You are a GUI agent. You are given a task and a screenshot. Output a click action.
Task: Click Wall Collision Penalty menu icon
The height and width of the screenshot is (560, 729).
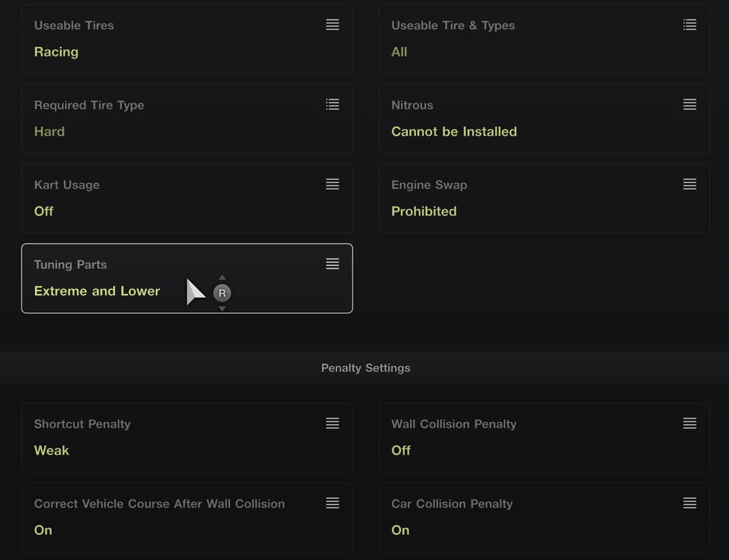[689, 423]
